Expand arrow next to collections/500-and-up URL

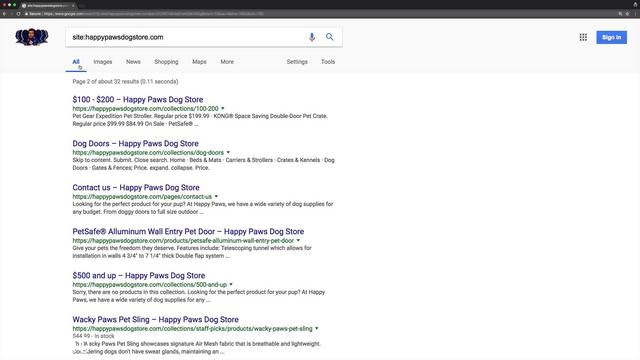231,284
